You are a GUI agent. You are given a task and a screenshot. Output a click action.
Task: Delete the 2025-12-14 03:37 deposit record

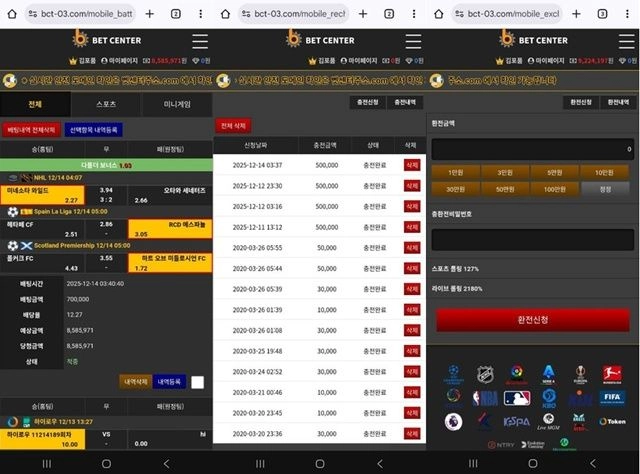412,165
